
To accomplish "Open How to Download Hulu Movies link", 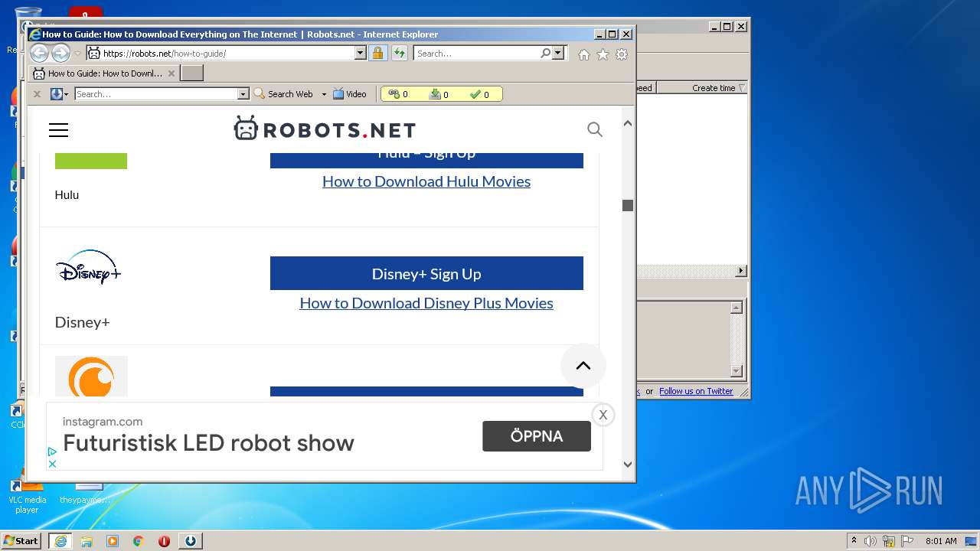I will tap(426, 181).
